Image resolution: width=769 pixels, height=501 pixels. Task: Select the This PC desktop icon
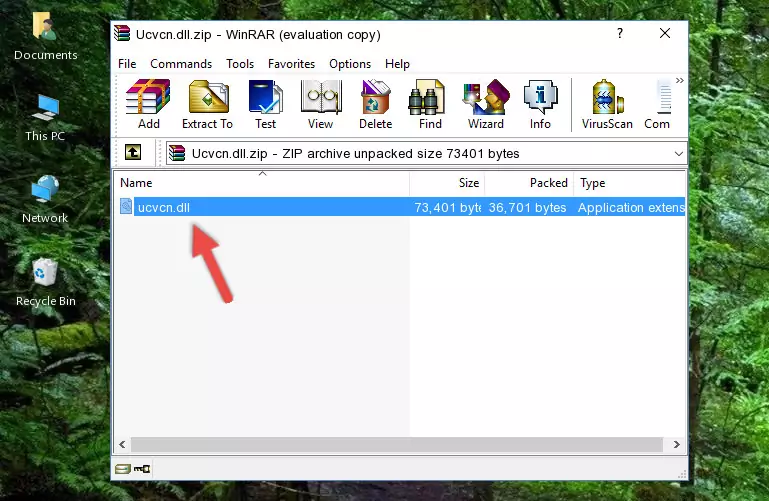tap(45, 118)
